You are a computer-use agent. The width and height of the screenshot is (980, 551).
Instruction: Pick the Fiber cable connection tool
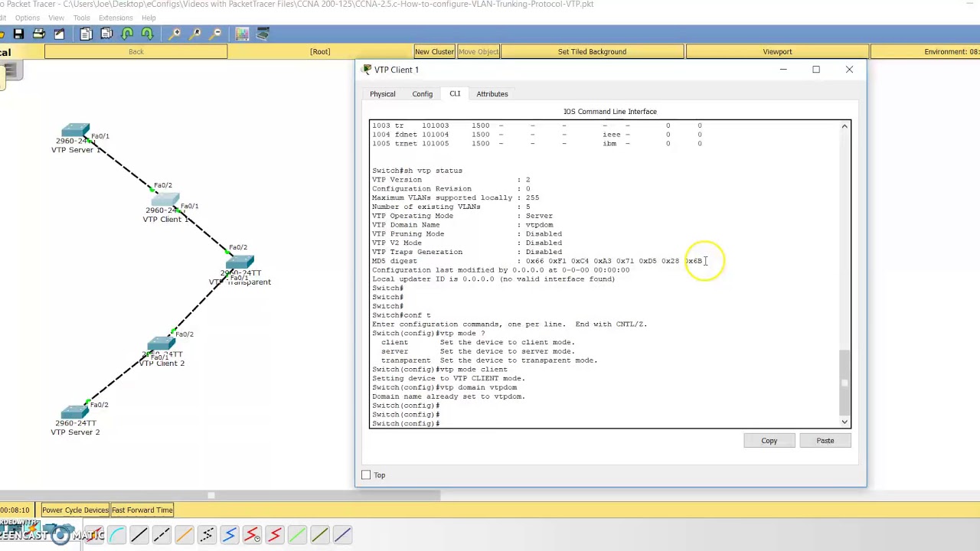coord(184,534)
